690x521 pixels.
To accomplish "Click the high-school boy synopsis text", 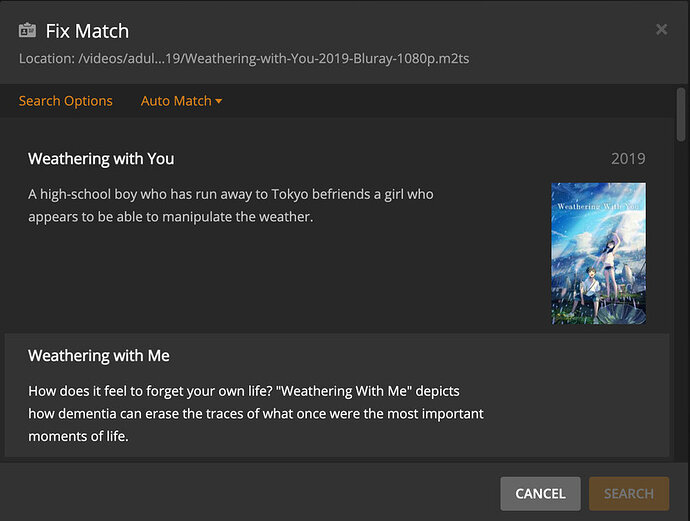I will [231, 204].
